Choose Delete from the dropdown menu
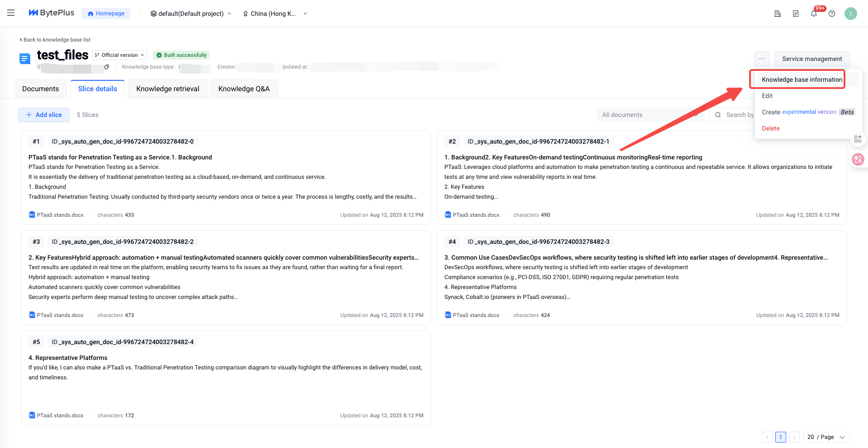 click(x=770, y=128)
